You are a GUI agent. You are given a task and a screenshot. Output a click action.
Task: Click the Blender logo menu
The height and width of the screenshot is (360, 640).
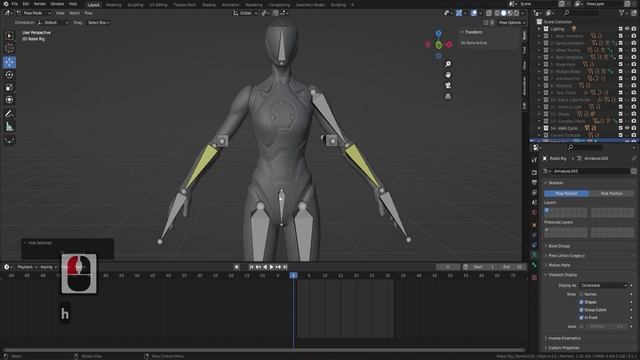coord(5,4)
